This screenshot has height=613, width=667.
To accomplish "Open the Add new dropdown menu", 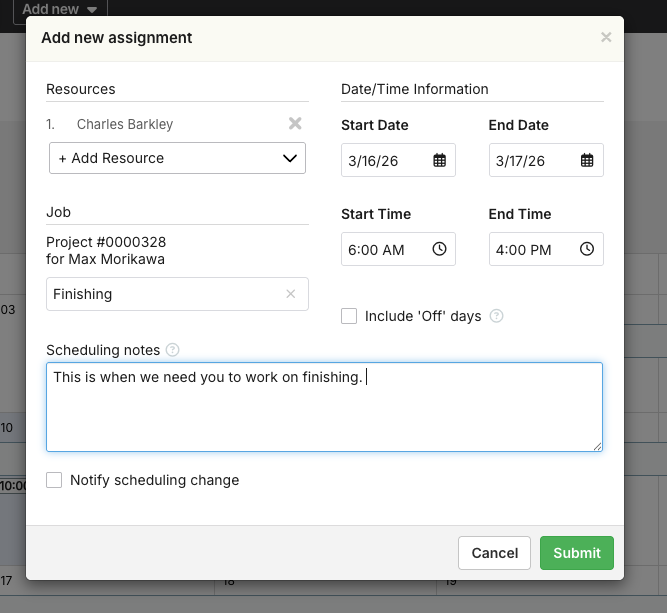I will (60, 9).
